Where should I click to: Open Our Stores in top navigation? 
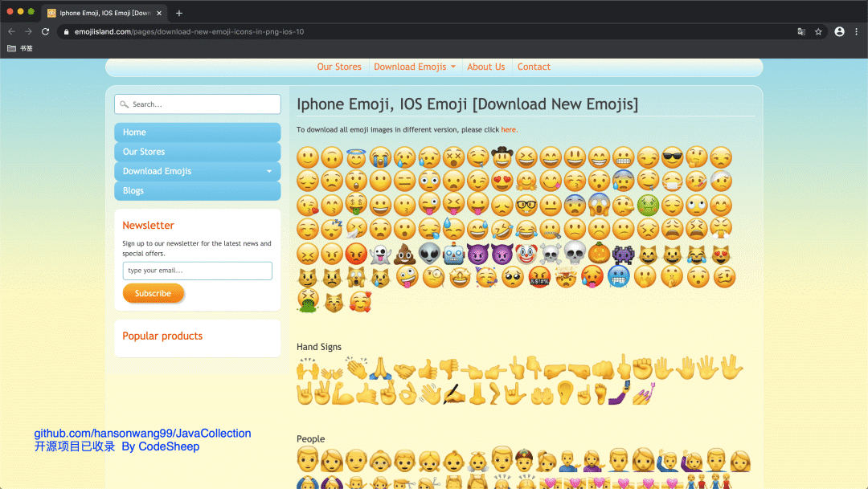click(339, 67)
